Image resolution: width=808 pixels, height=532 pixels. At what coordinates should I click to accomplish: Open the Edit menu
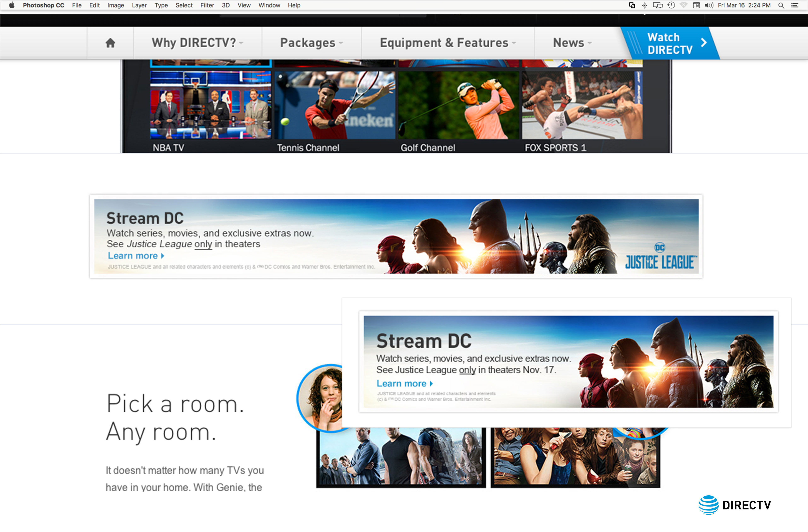pyautogui.click(x=94, y=5)
